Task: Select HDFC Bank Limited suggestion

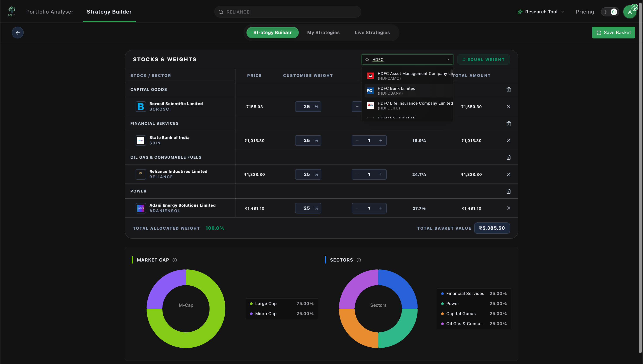Action: click(409, 91)
